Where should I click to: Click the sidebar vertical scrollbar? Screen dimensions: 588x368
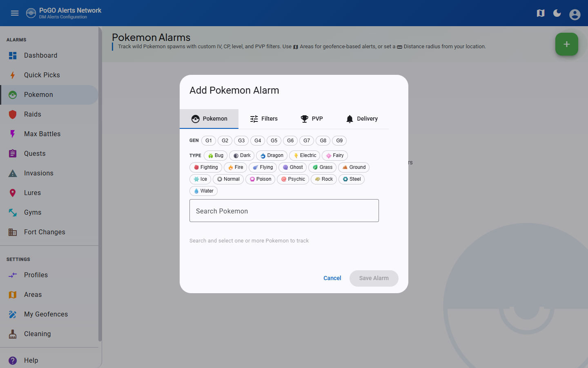tap(100, 184)
